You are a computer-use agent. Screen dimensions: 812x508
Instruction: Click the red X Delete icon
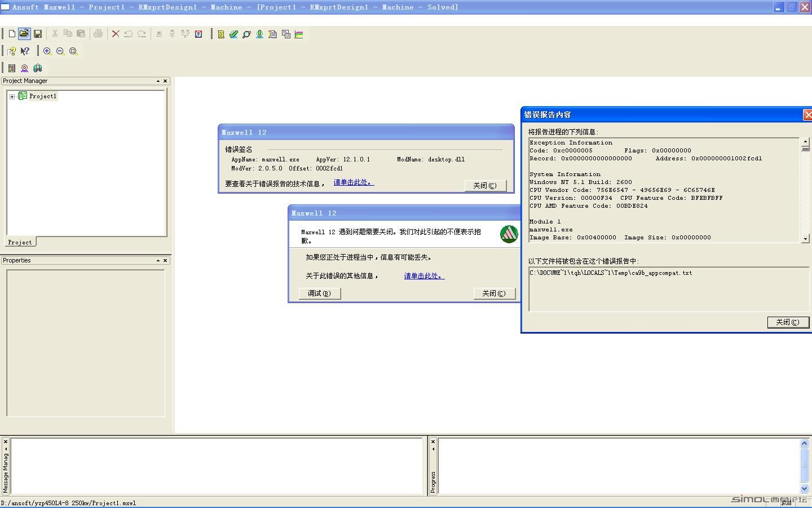[116, 34]
